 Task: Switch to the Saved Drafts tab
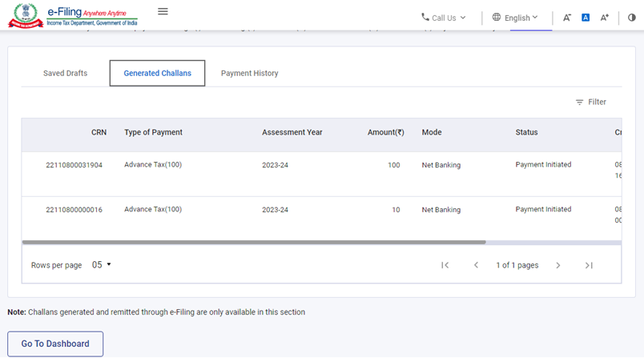[65, 73]
